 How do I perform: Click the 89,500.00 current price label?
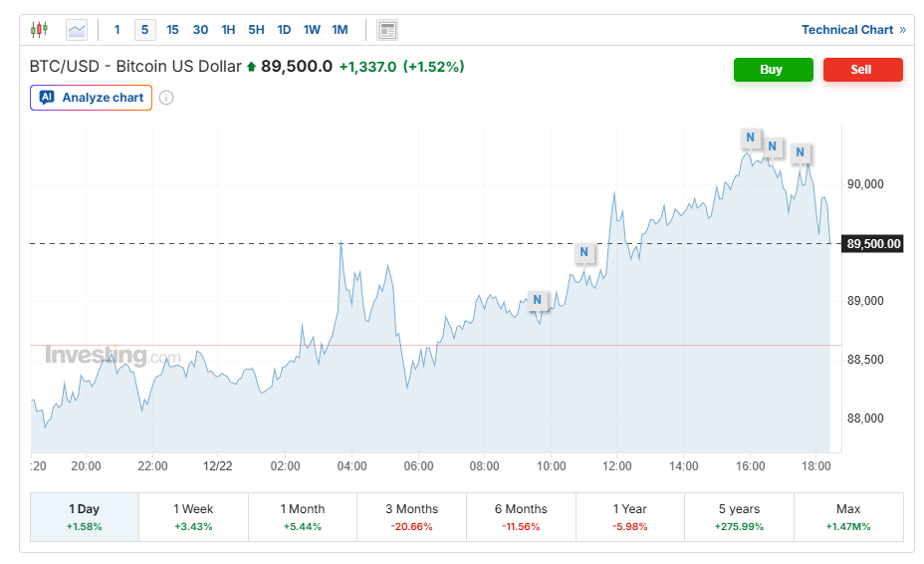pos(873,244)
